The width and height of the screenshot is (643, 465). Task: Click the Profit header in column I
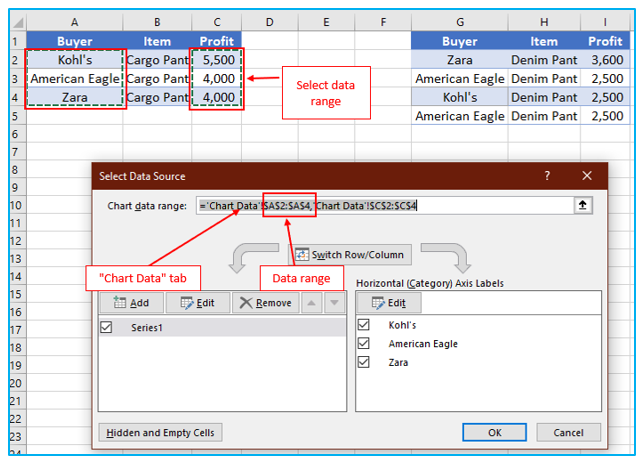coord(605,41)
